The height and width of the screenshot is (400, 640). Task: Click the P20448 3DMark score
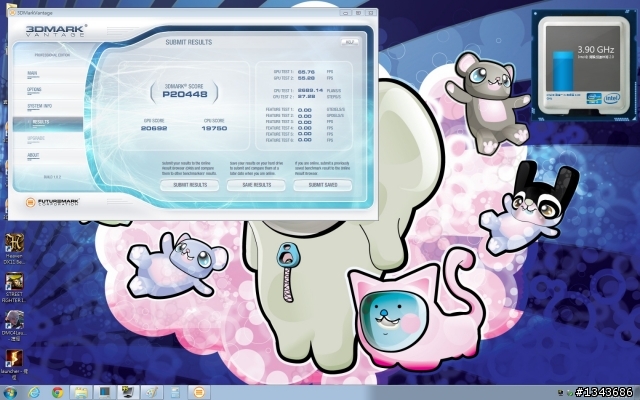[185, 94]
